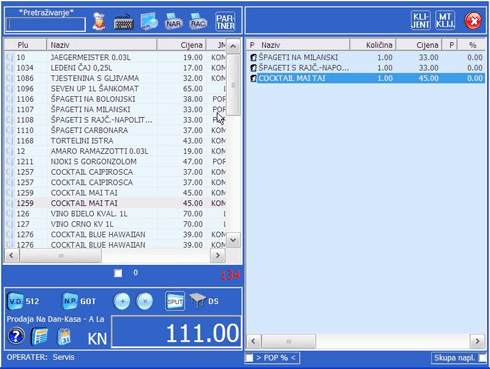Click the KLIJENT icon
The image size is (490, 369).
coord(420,21)
